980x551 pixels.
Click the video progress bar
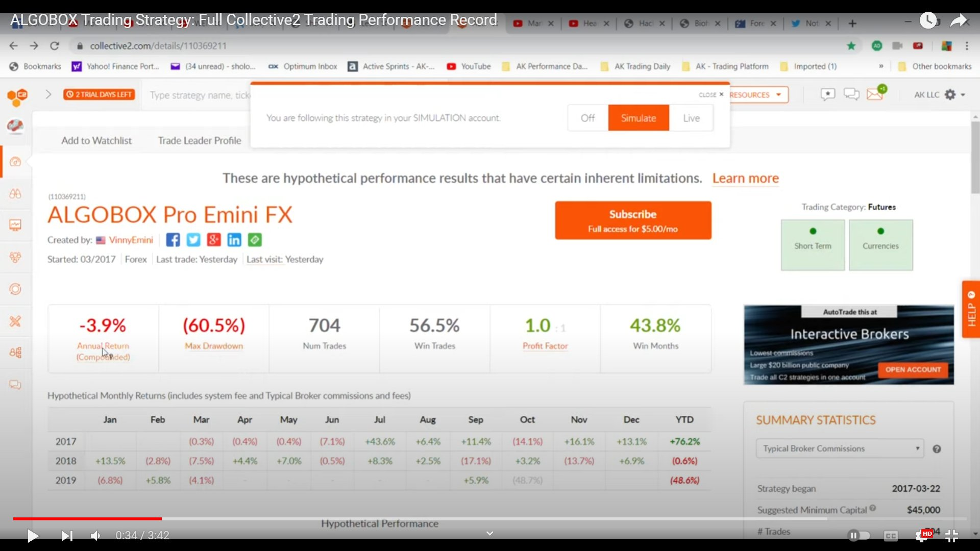tap(490, 519)
